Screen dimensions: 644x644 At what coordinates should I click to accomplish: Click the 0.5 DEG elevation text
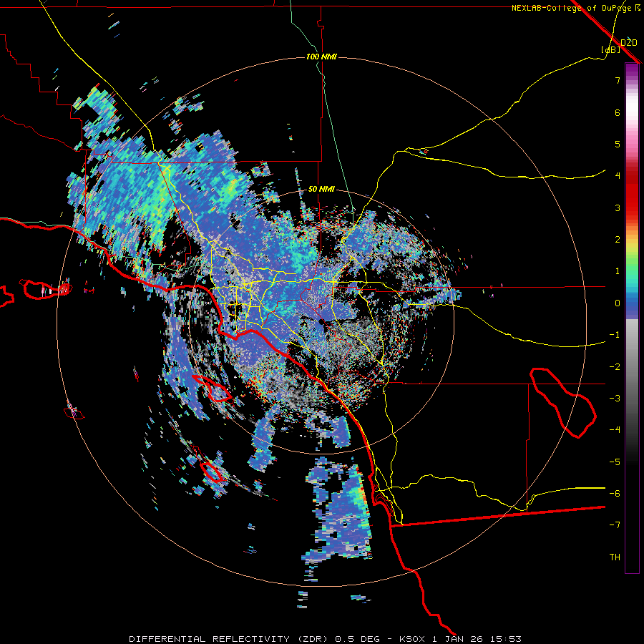[358, 639]
